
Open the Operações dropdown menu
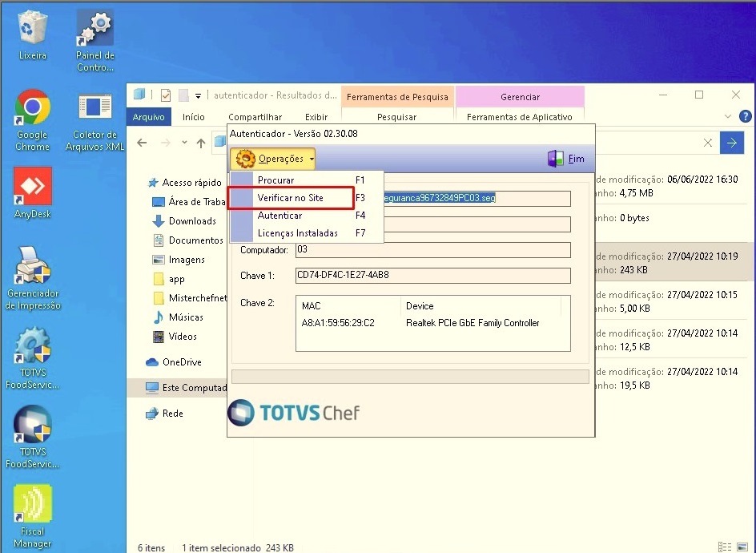pyautogui.click(x=272, y=159)
